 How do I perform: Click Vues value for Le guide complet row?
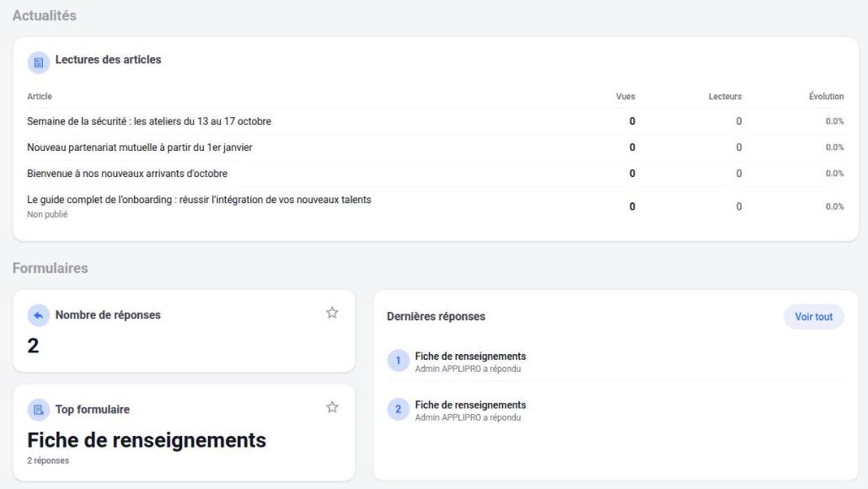pos(632,207)
